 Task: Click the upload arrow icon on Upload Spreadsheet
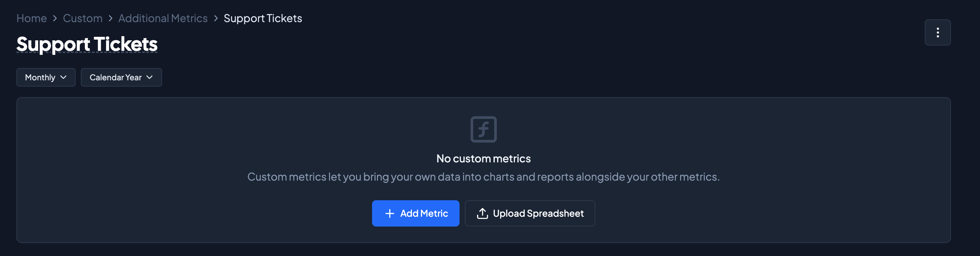[x=482, y=213]
